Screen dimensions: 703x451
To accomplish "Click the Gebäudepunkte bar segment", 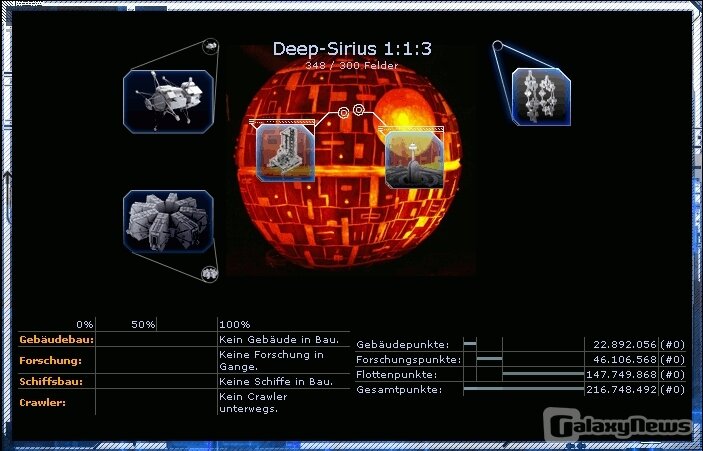I will tap(470, 344).
